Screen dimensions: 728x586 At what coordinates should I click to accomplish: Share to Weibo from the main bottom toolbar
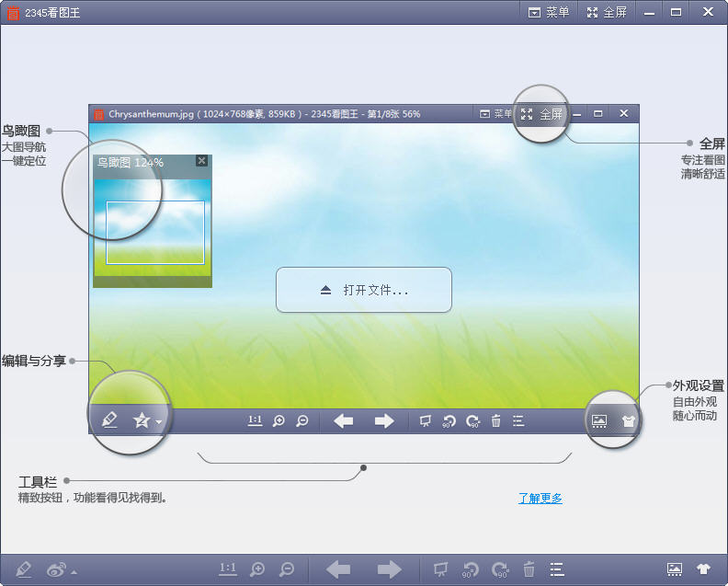pyautogui.click(x=56, y=569)
